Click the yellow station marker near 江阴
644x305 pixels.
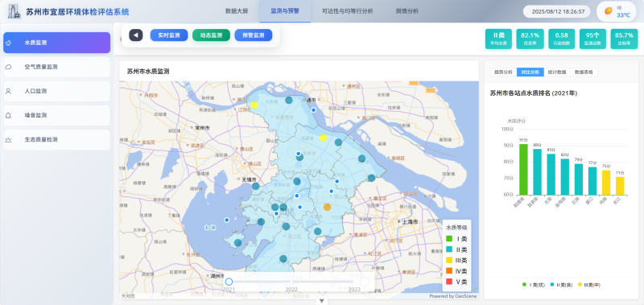(x=254, y=105)
